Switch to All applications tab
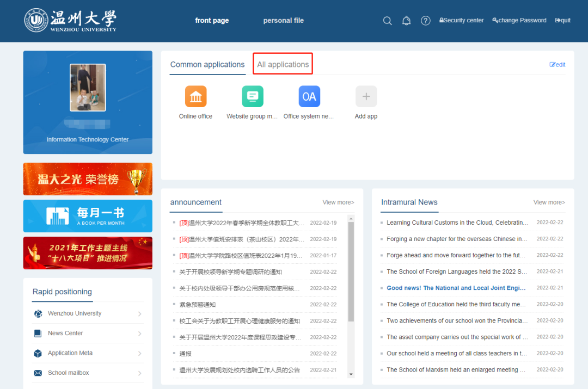588x389 pixels. (283, 64)
